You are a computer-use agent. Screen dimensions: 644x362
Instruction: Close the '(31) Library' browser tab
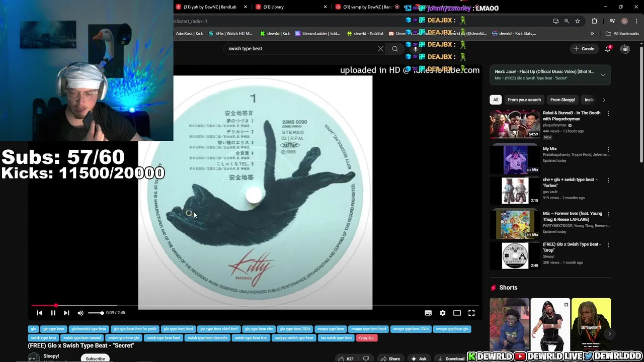pyautogui.click(x=325, y=7)
